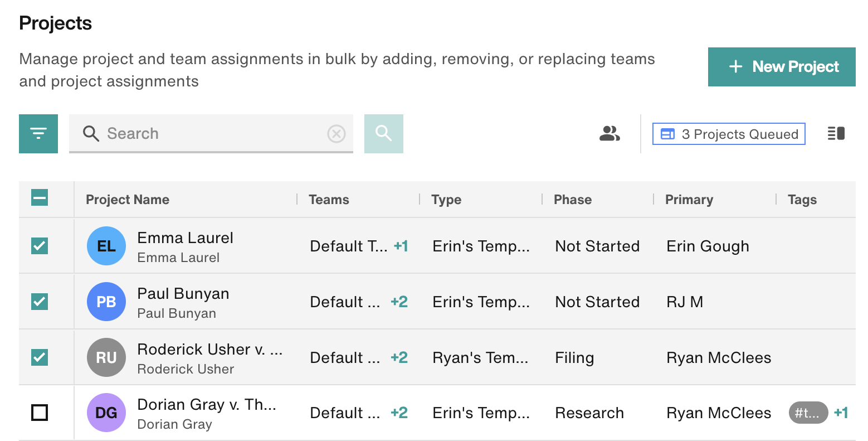Click Ryan's Tem... type cell

coord(480,358)
